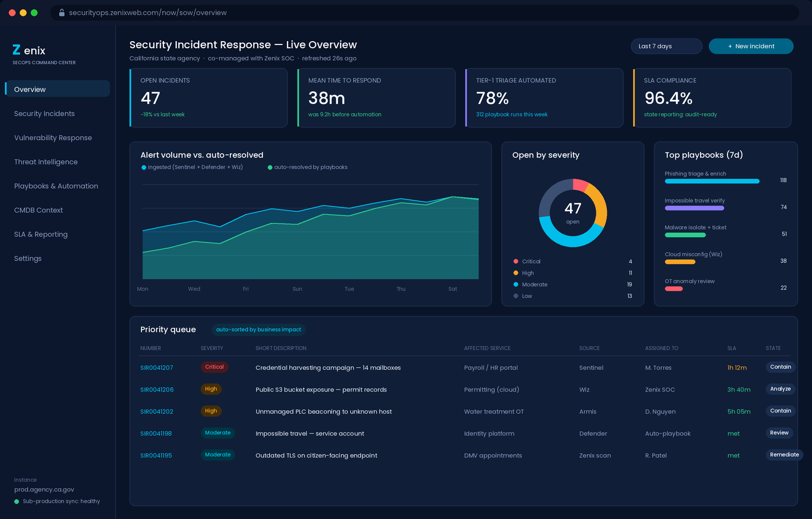
Task: Click the Impossible travel verify bar
Action: point(695,208)
